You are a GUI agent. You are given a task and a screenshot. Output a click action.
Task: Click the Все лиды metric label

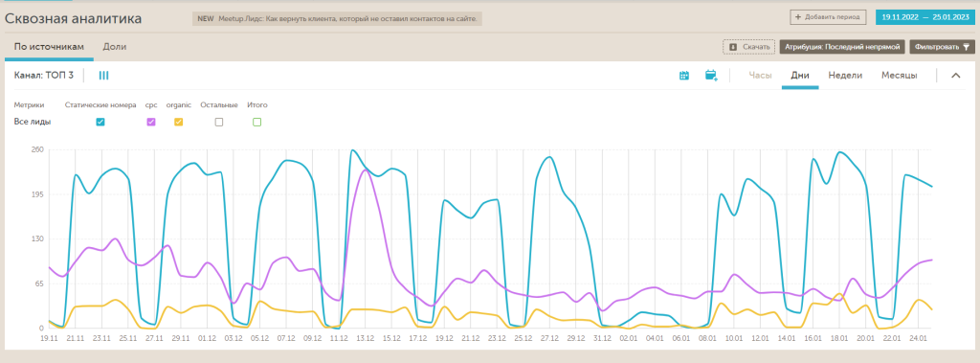pos(32,122)
